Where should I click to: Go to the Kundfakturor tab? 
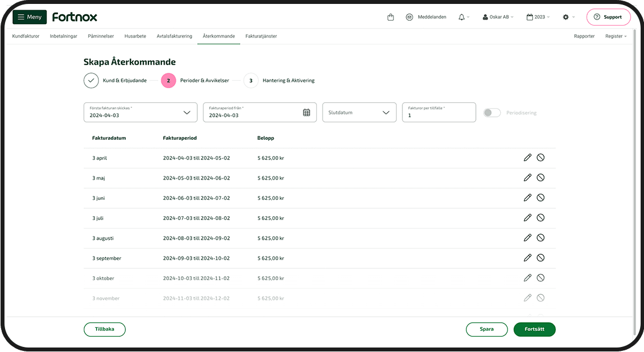(26, 36)
